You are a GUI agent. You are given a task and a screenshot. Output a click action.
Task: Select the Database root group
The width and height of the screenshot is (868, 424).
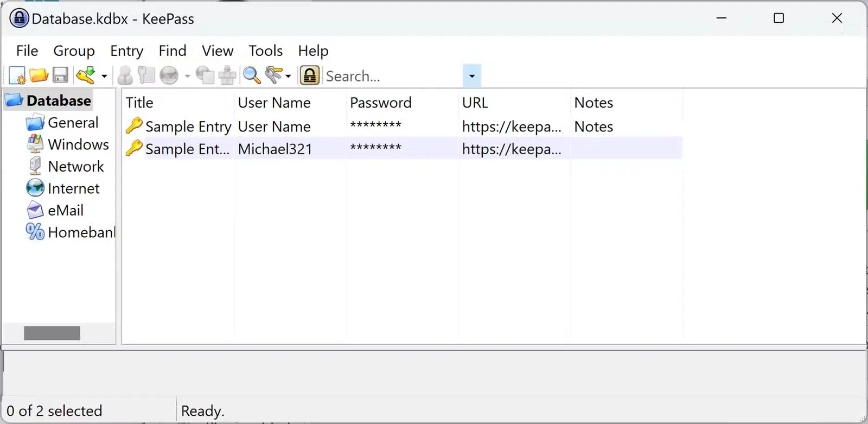[x=59, y=100]
